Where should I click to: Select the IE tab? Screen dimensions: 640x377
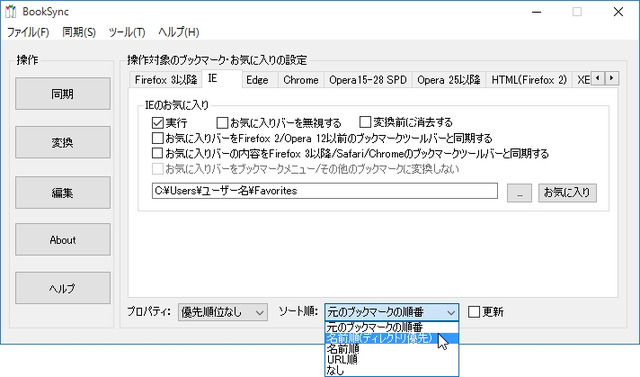(x=222, y=78)
